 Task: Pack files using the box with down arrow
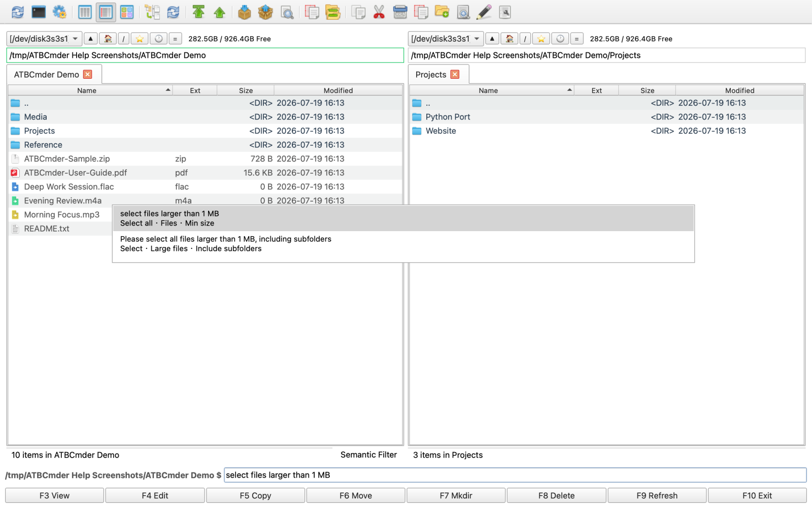[x=245, y=12]
